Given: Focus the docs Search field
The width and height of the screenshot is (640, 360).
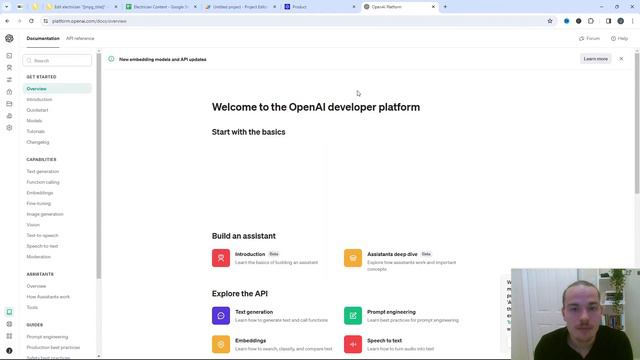Looking at the screenshot, I should click(57, 60).
